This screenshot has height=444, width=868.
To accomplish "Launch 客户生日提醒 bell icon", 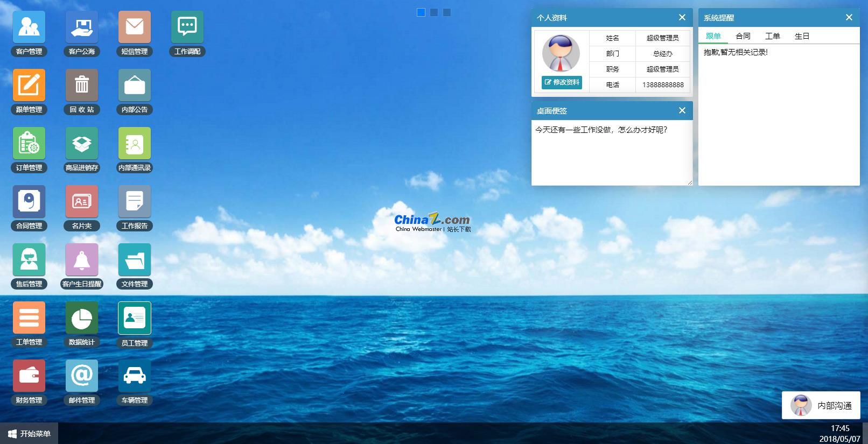I will coord(82,260).
